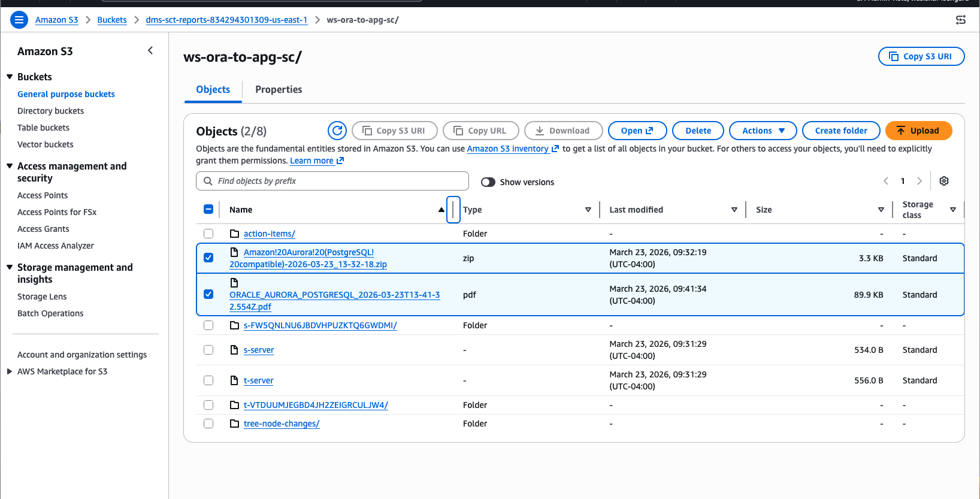Screen dimensions: 980x499
Task: Click the file icon above the ORACLE_AURORA pdf
Action: point(234,282)
